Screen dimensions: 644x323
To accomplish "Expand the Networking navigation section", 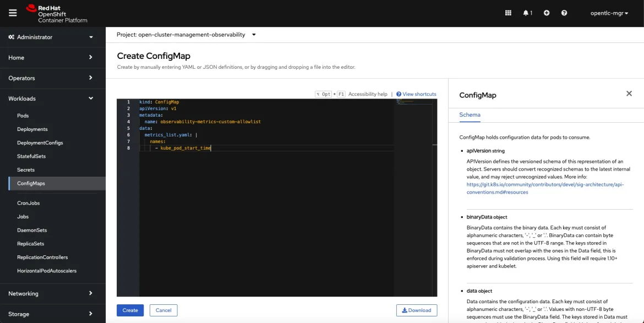I will [53, 293].
